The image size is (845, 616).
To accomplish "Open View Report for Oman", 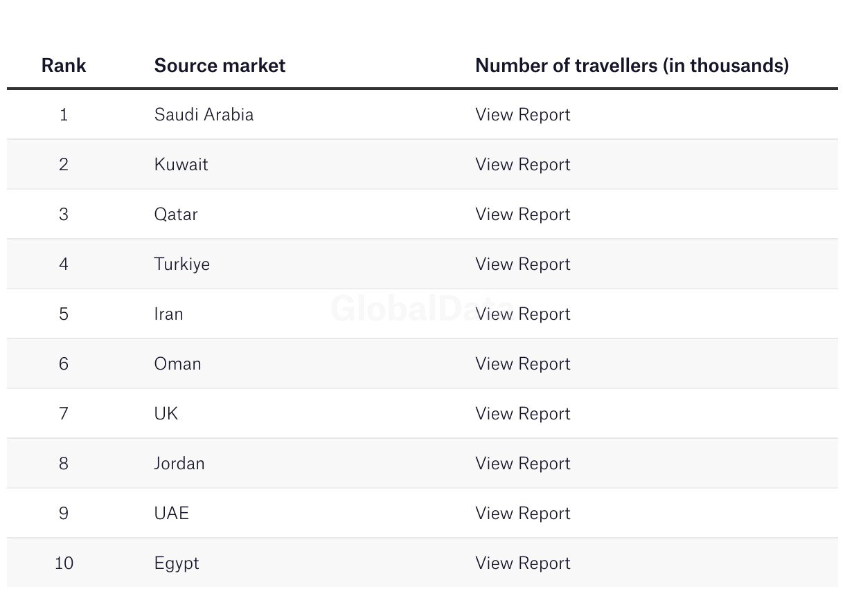I will [x=522, y=364].
